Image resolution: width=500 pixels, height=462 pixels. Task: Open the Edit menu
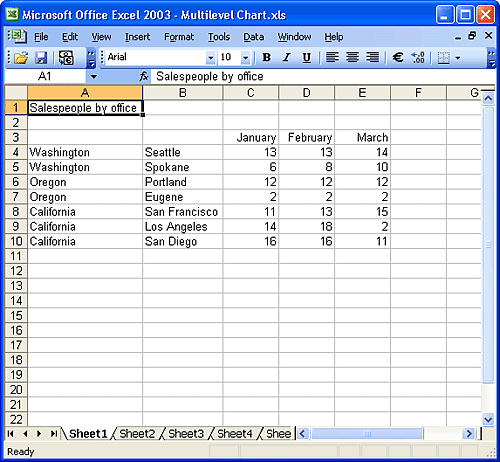coord(70,37)
